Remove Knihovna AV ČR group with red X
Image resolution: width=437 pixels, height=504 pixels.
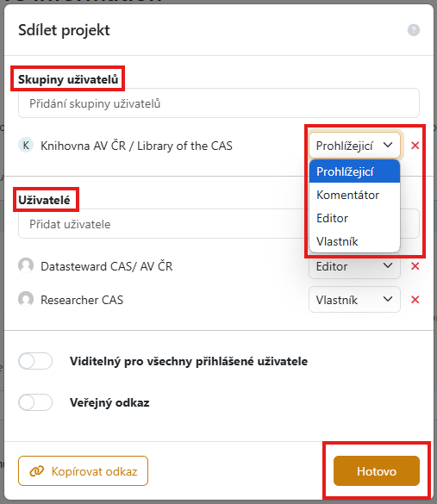(415, 146)
